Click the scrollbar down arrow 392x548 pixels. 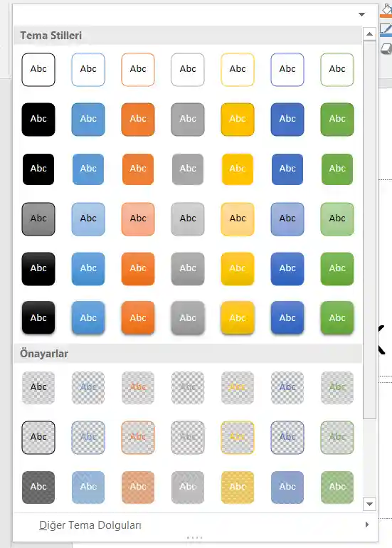[369, 504]
